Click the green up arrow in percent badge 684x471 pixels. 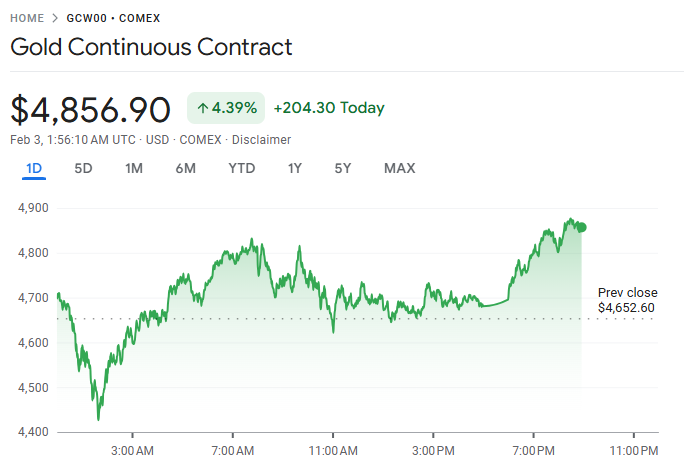(202, 108)
